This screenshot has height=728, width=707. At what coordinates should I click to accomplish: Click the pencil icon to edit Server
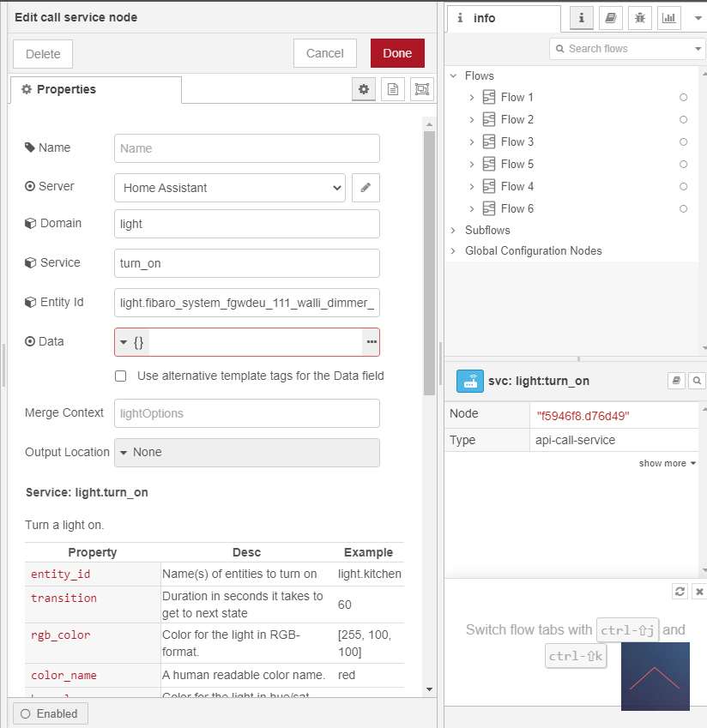click(x=366, y=187)
